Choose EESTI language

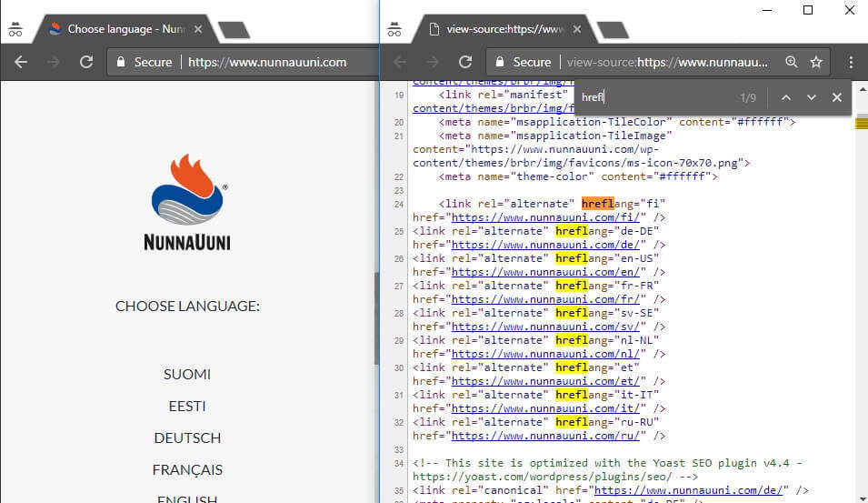[187, 406]
